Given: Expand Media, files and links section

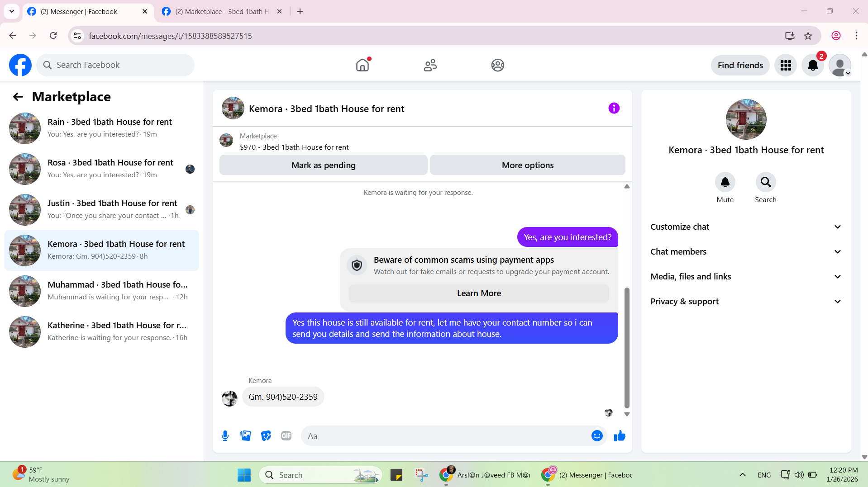Looking at the screenshot, I should (x=746, y=277).
